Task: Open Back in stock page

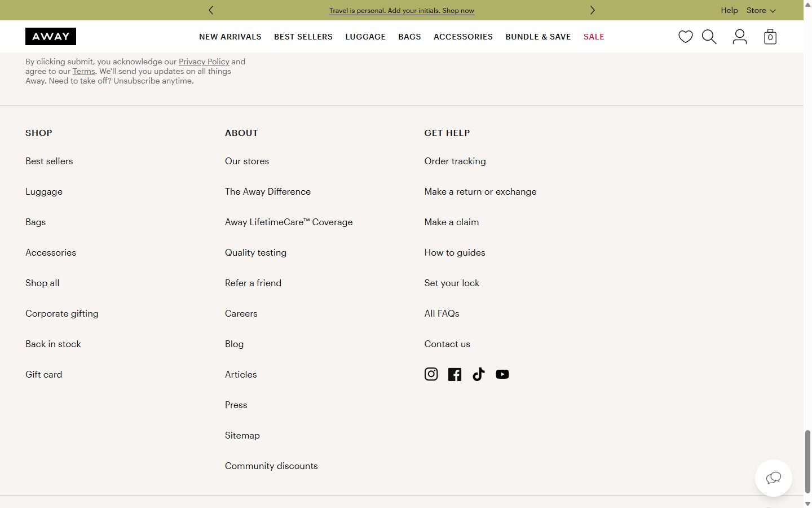Action: click(53, 344)
